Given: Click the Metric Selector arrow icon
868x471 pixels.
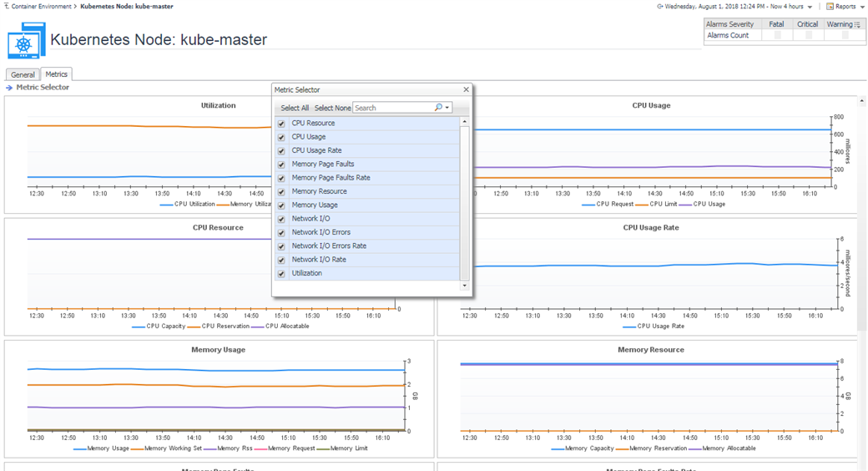Looking at the screenshot, I should pyautogui.click(x=9, y=88).
